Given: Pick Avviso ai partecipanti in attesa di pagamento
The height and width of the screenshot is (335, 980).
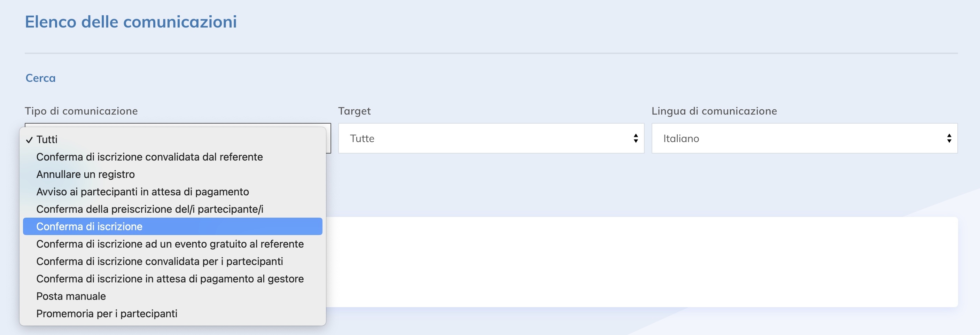Looking at the screenshot, I should coord(143,192).
